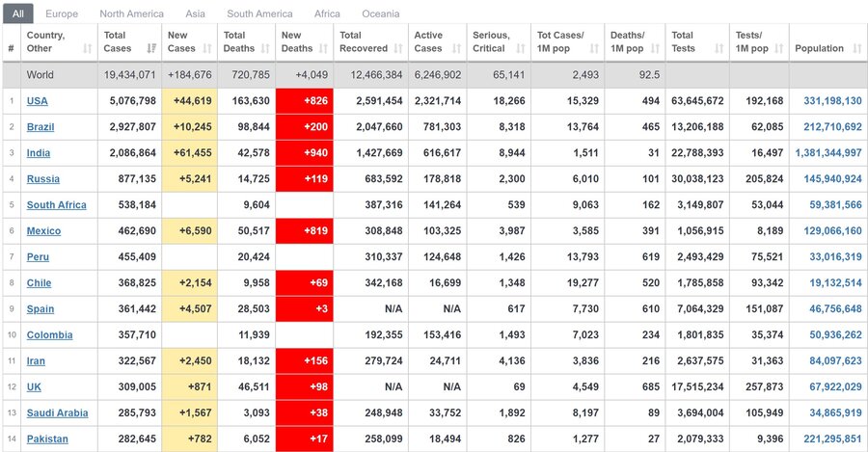The width and height of the screenshot is (868, 452).
Task: Sort by Serious, Critical arrows icon
Action: click(521, 49)
